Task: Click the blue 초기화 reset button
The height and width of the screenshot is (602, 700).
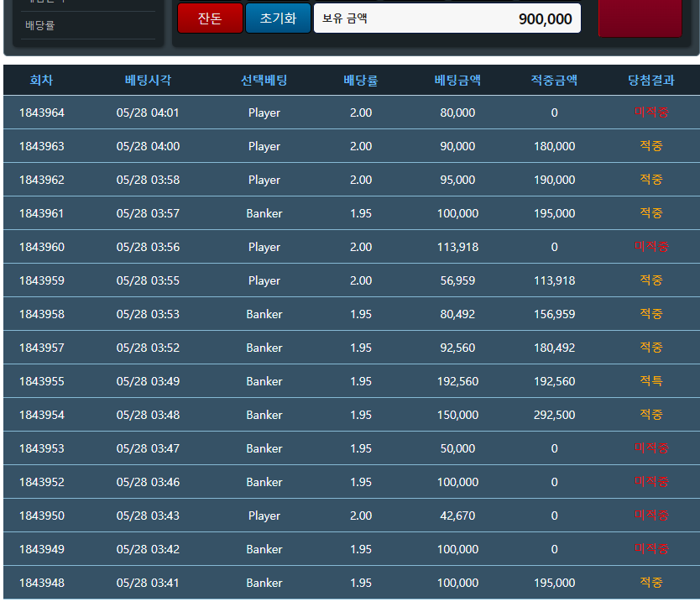Action: tap(278, 18)
